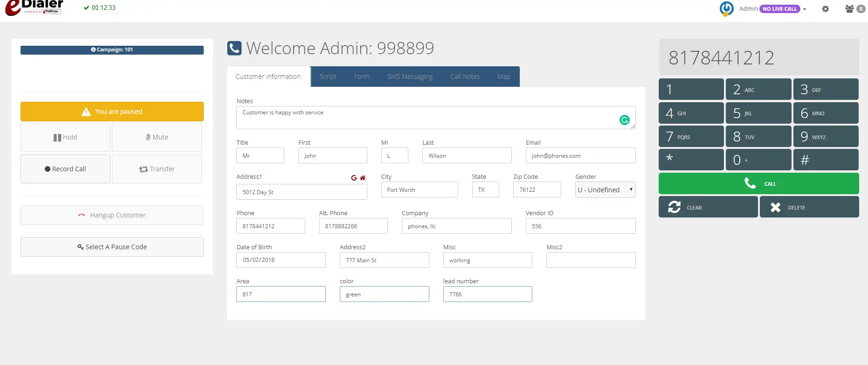Toggle Record Call
The height and width of the screenshot is (365, 868).
click(x=65, y=169)
